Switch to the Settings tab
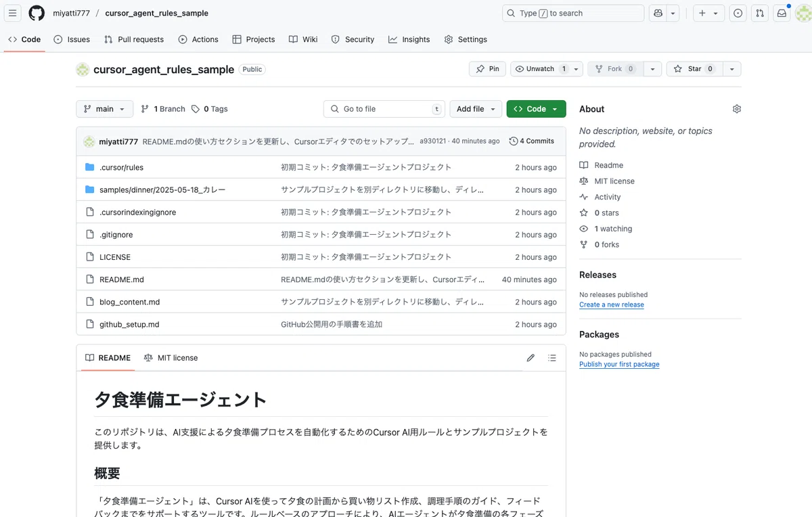This screenshot has width=812, height=517. [x=466, y=39]
